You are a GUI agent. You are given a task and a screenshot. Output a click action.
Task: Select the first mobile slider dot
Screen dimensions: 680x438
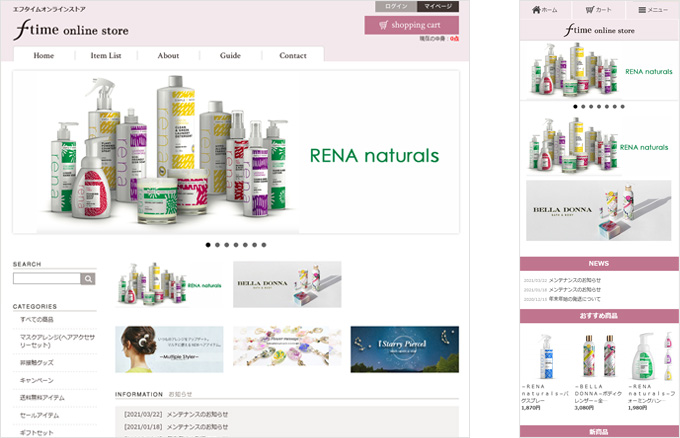click(575, 107)
